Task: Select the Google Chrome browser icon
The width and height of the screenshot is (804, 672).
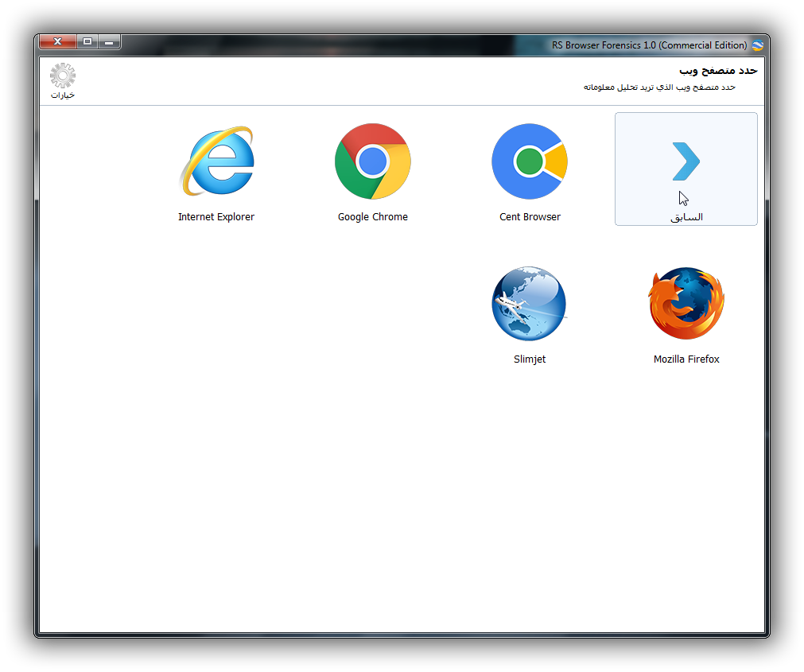Action: 373,161
